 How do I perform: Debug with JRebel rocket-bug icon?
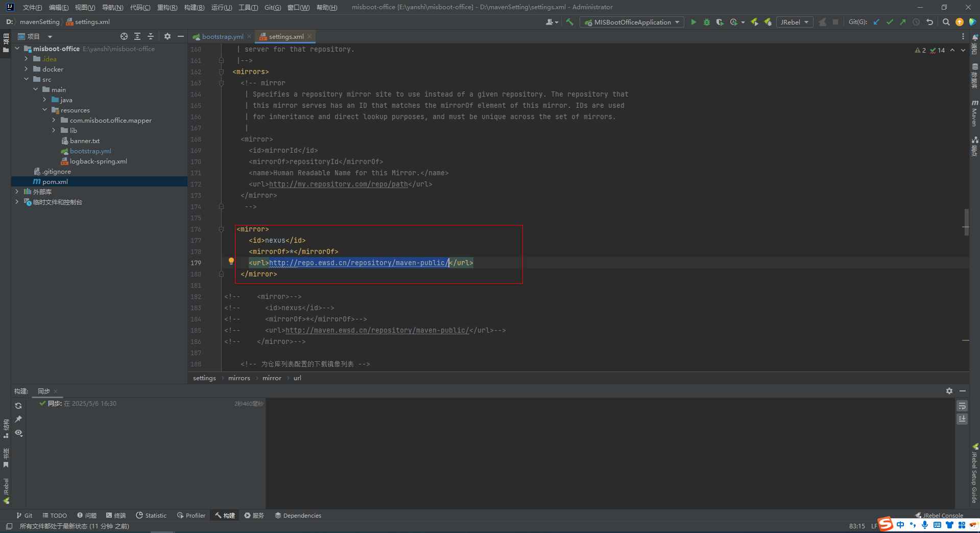768,22
